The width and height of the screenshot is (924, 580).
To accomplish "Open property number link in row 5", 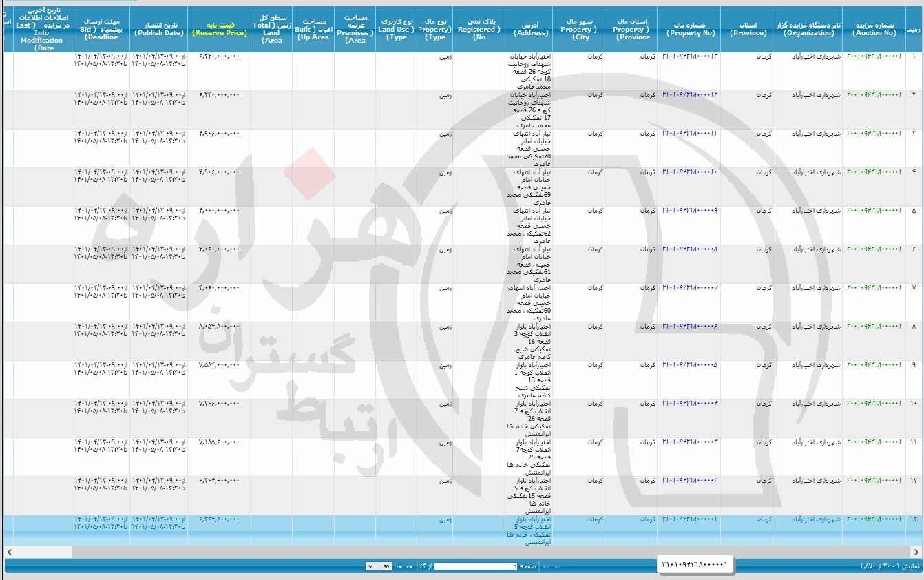I will (689, 210).
